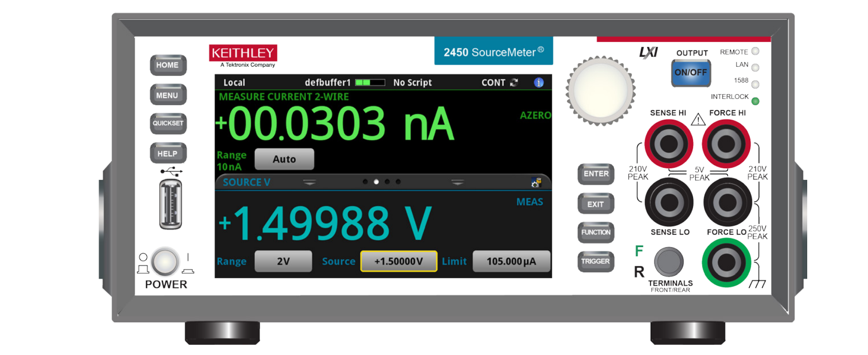Screen dimensions: 868x355
Task: Open the measure Range Auto selector
Action: [x=284, y=159]
